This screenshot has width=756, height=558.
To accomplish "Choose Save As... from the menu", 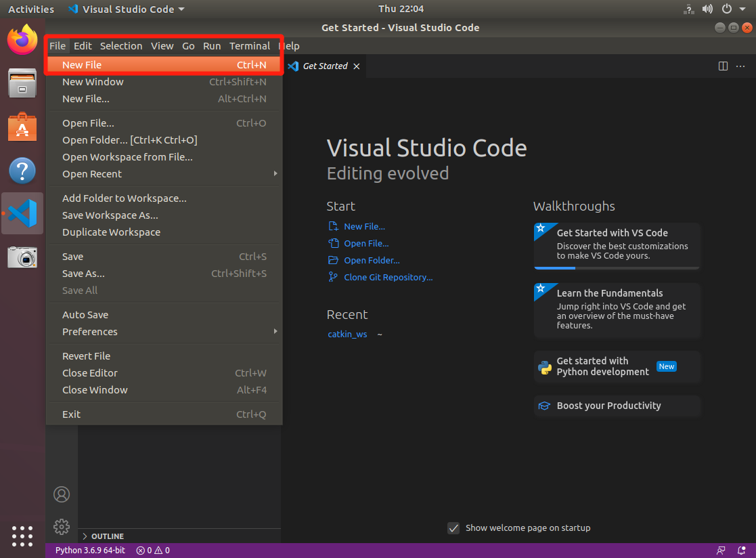I will point(164,274).
